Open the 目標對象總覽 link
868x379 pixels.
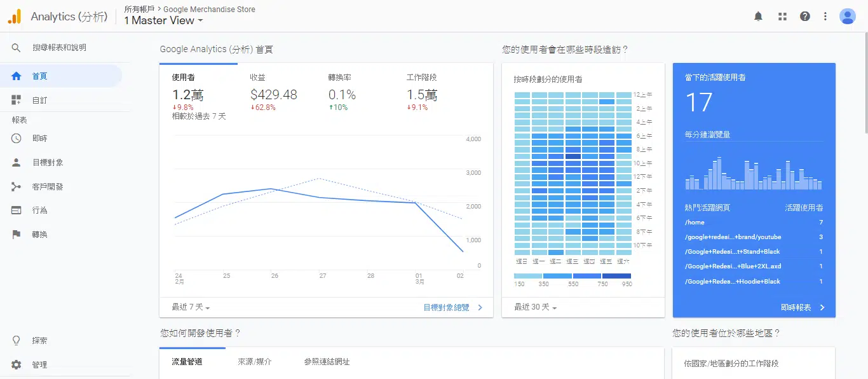point(452,307)
